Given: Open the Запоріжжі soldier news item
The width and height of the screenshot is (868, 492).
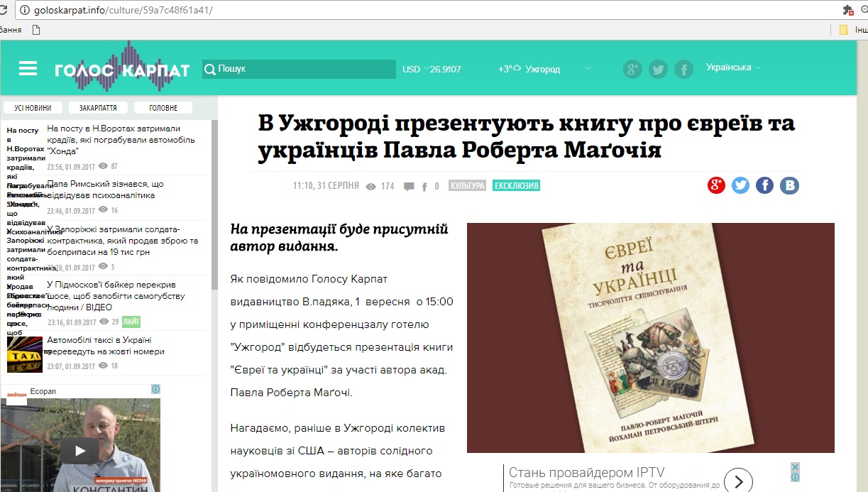Looking at the screenshot, I should click(x=123, y=241).
